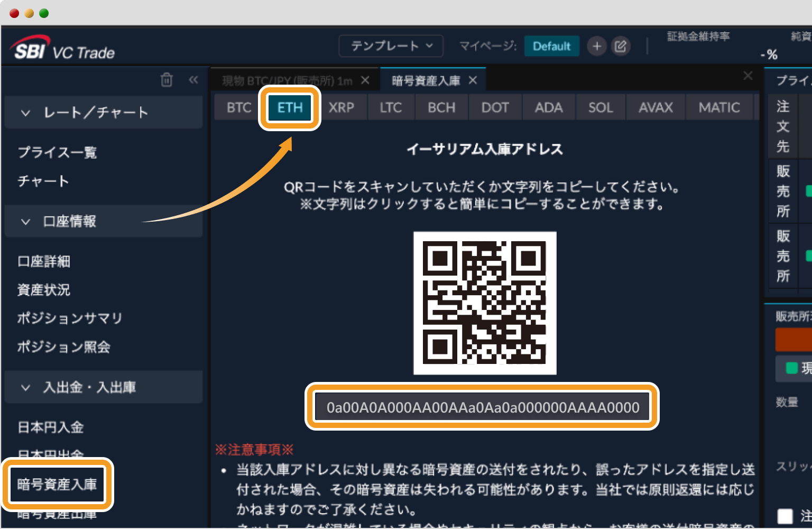The image size is (812, 529).
Task: Select the AVAX currency tab
Action: tap(656, 107)
